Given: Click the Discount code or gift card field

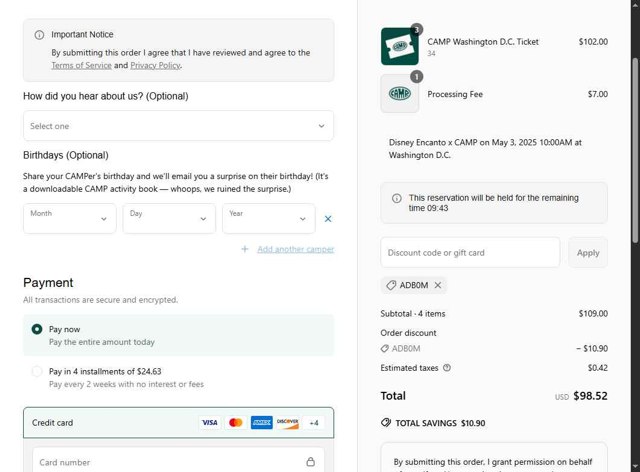Looking at the screenshot, I should tap(470, 253).
